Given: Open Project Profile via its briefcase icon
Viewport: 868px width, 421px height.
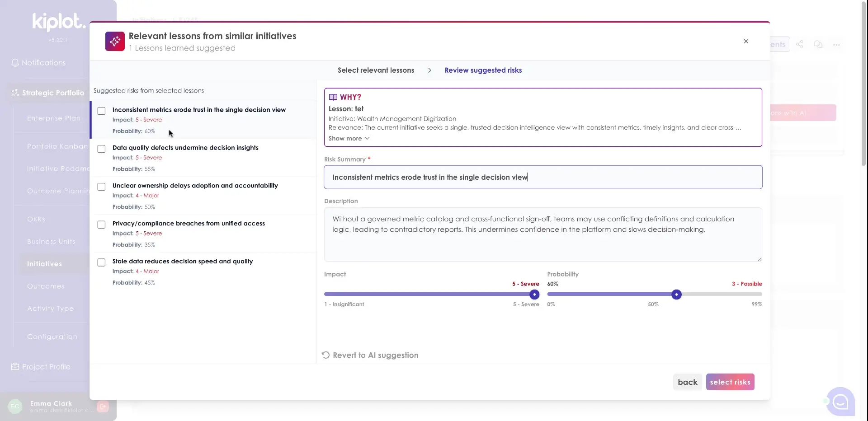Looking at the screenshot, I should click(x=15, y=366).
